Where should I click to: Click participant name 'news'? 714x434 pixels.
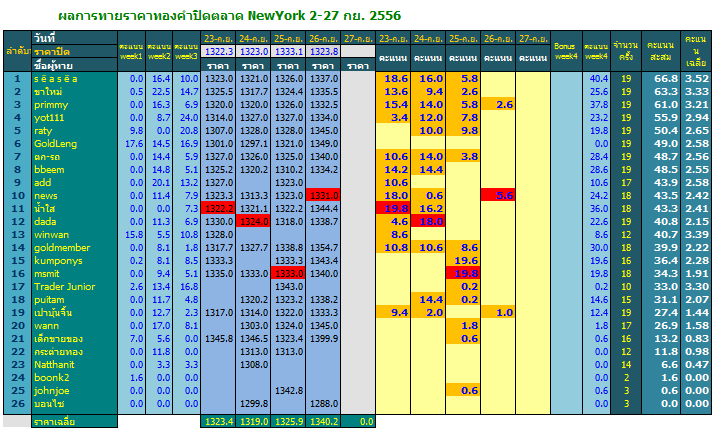click(x=46, y=196)
